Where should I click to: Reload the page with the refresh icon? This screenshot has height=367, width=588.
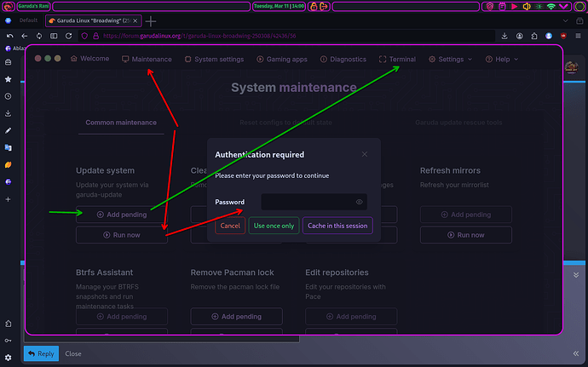click(x=69, y=36)
